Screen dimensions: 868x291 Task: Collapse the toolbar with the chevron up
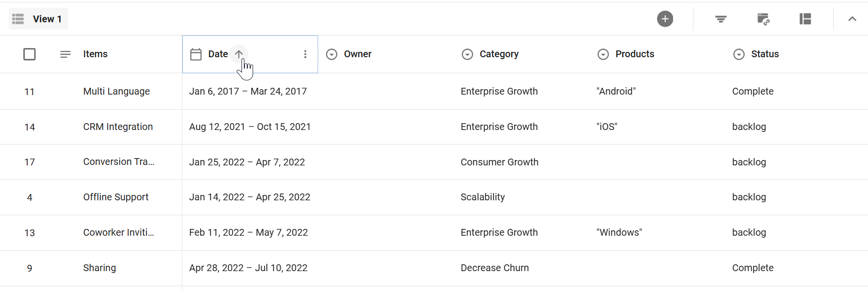coord(852,19)
